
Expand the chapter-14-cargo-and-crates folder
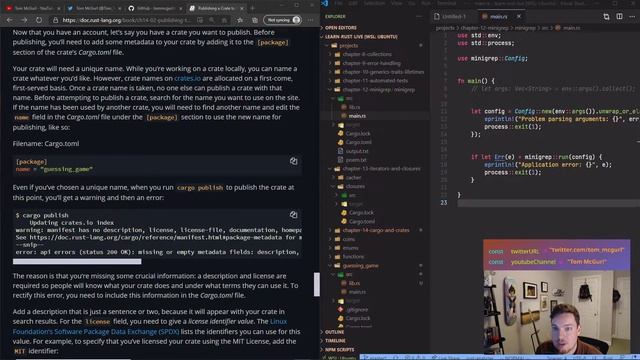[x=376, y=230]
